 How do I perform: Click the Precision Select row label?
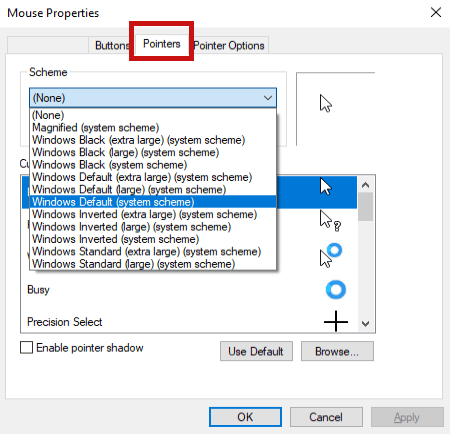[x=65, y=322]
